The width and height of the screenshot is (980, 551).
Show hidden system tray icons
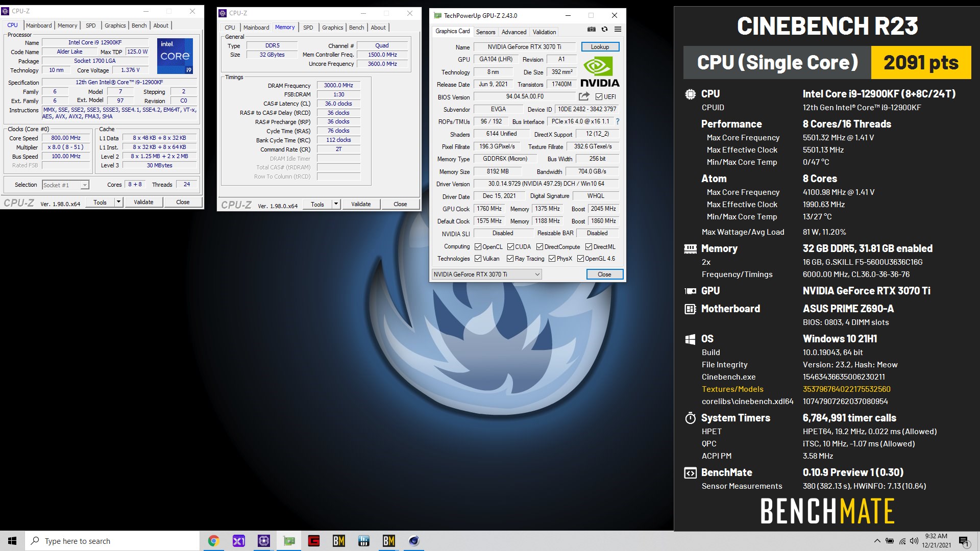877,541
